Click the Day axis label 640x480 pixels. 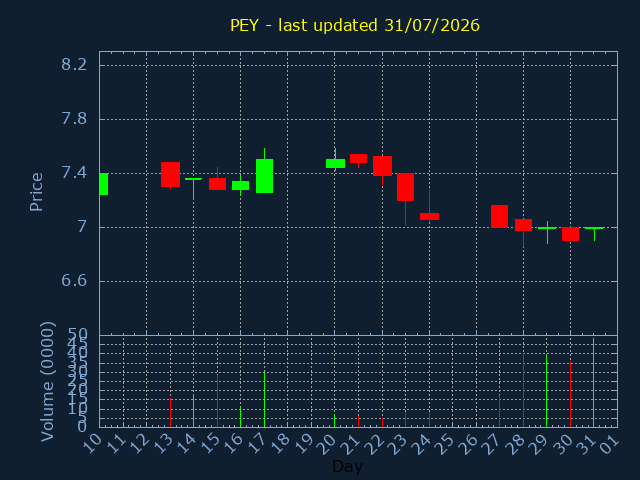coord(347,466)
